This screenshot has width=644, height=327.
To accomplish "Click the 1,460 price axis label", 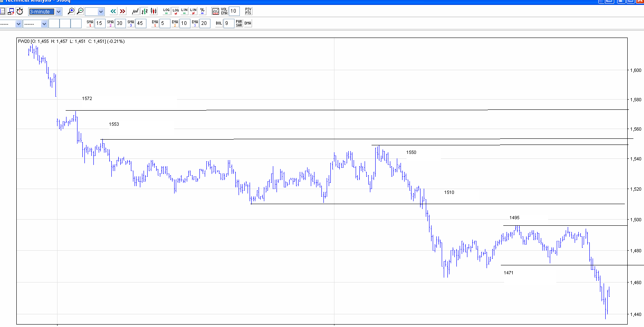I will (635, 283).
